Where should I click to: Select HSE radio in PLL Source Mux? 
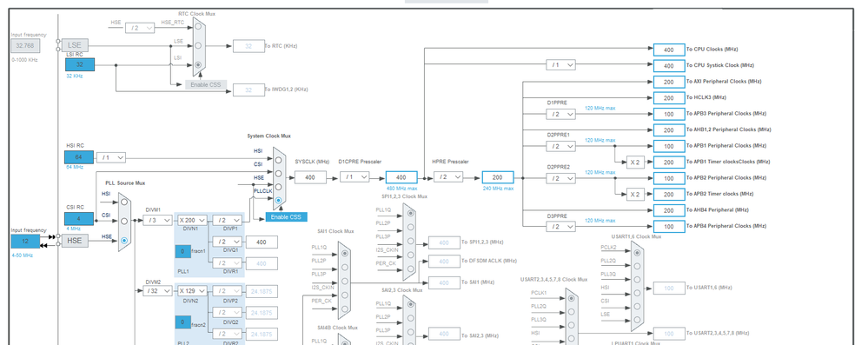(124, 241)
